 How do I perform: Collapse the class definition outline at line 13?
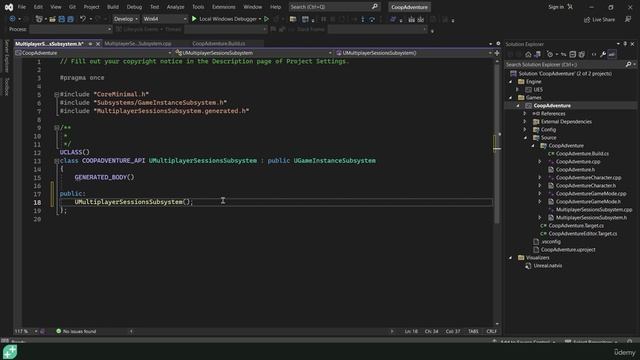point(56,161)
